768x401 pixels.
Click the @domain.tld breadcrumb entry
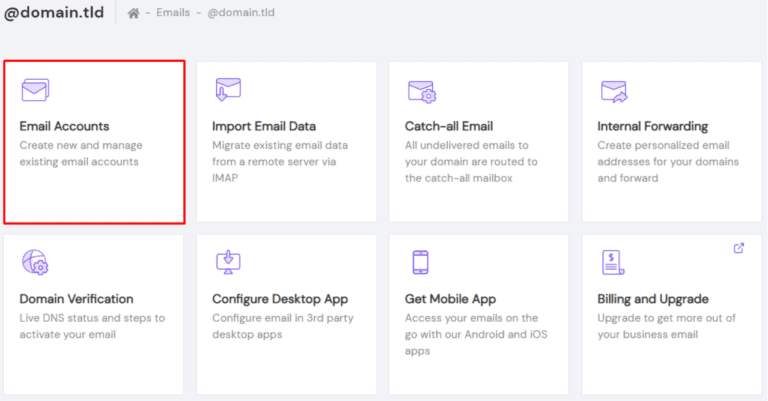241,13
